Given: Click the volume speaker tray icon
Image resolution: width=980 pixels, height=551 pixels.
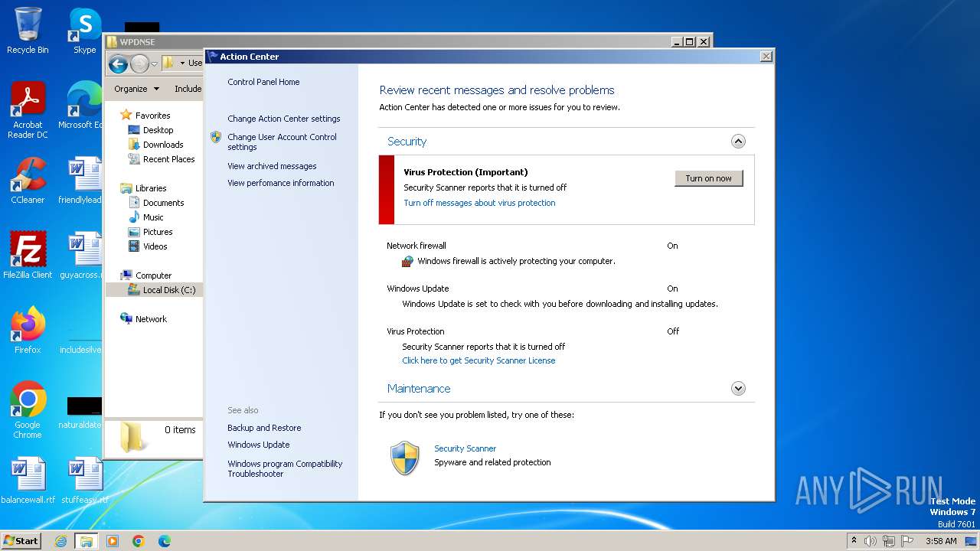Looking at the screenshot, I should point(871,541).
